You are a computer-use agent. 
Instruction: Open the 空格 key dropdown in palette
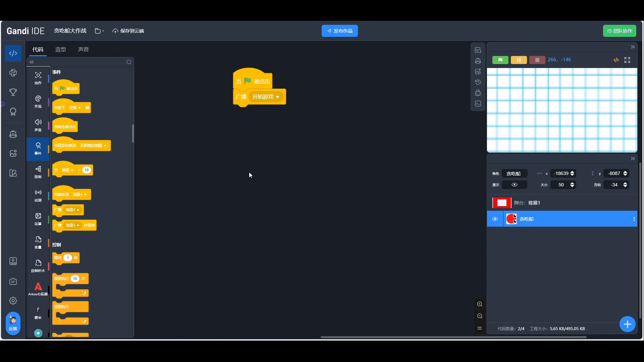(75, 108)
